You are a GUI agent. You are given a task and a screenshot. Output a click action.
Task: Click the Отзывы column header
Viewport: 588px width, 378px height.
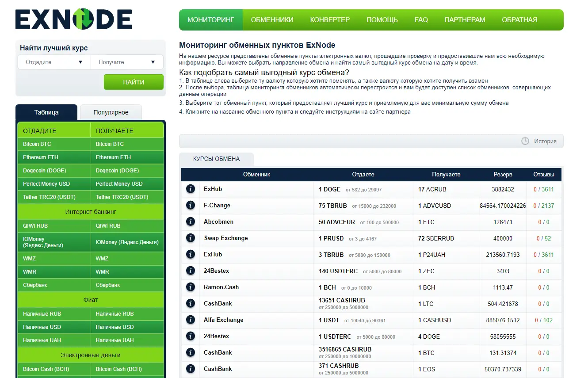543,175
